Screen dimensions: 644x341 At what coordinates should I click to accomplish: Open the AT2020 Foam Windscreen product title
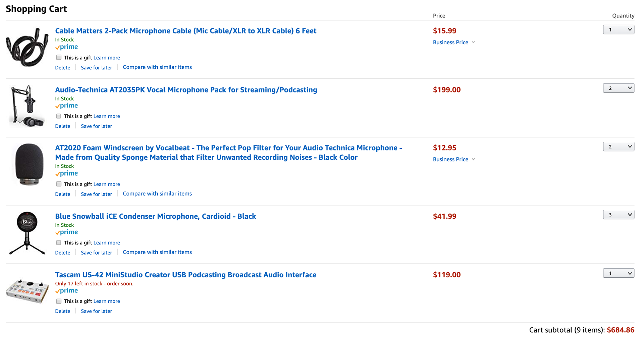[229, 152]
